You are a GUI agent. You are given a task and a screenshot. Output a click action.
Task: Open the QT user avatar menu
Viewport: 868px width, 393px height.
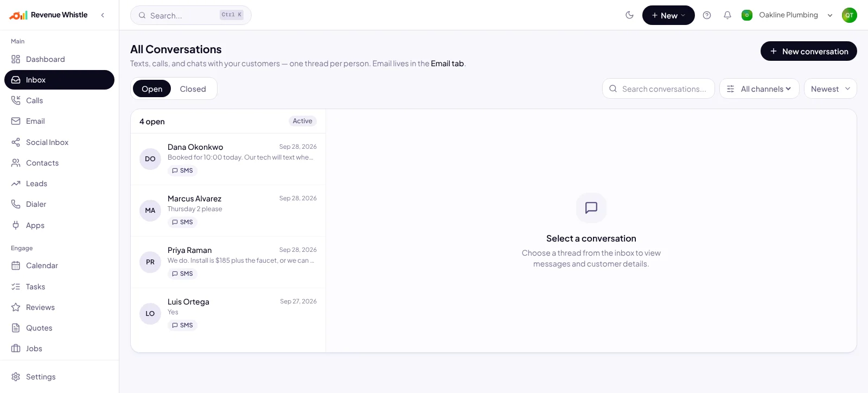[849, 15]
